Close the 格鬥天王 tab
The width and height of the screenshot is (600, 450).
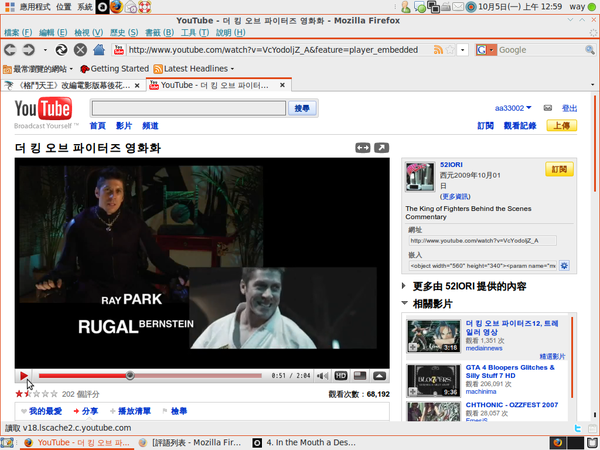[x=137, y=86]
